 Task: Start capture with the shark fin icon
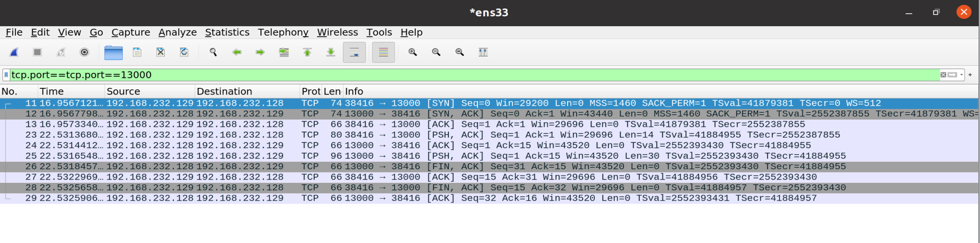tap(14, 52)
